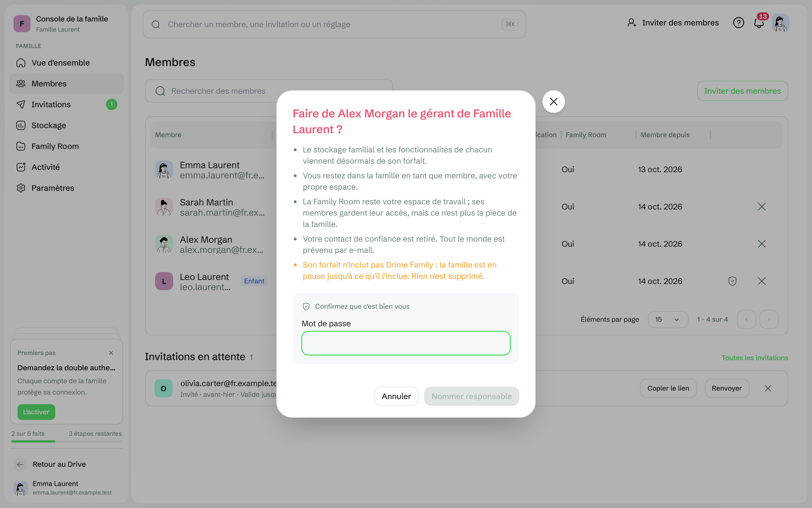Open the items per page dropdown
The height and width of the screenshot is (508, 812).
pos(668,319)
